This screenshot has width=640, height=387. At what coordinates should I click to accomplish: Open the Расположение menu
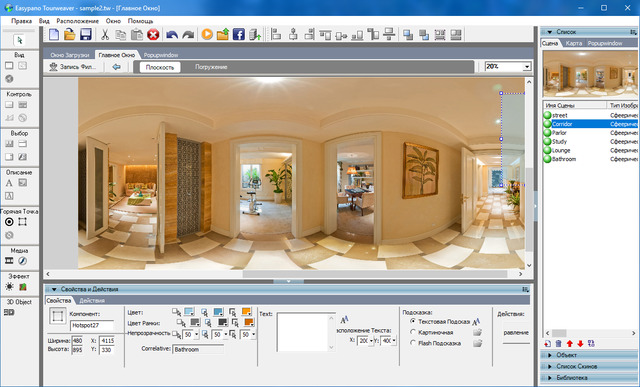[x=78, y=21]
